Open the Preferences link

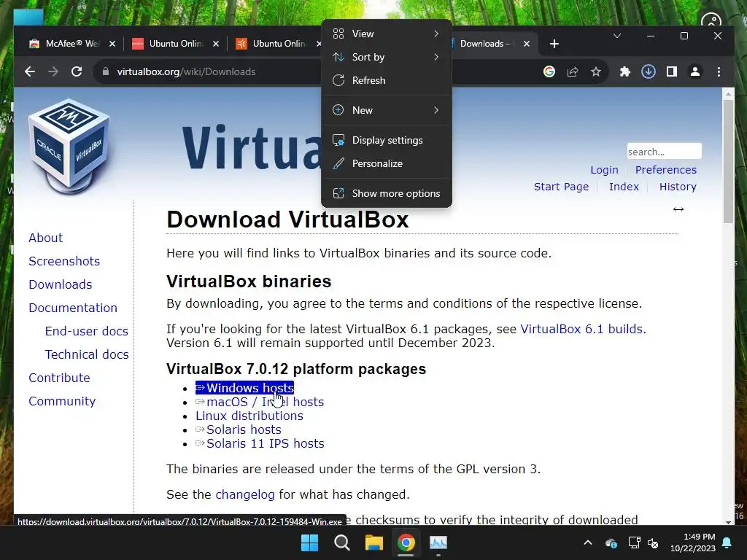[665, 170]
